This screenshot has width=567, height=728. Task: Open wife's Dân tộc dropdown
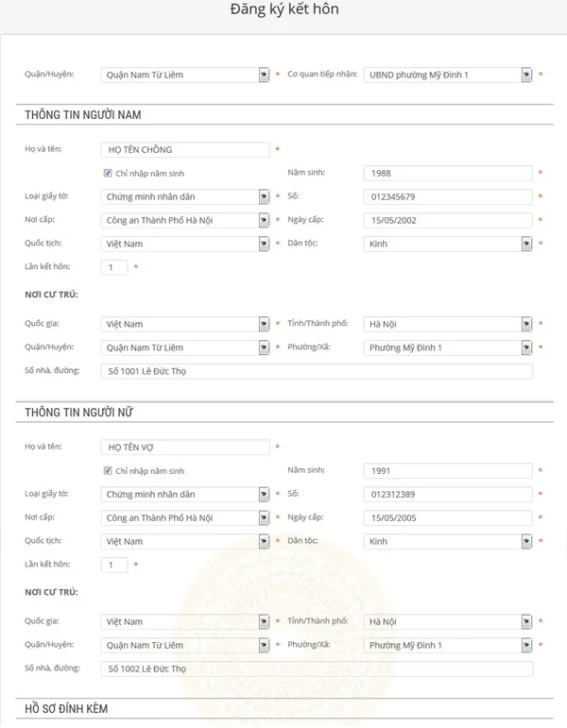[448, 541]
